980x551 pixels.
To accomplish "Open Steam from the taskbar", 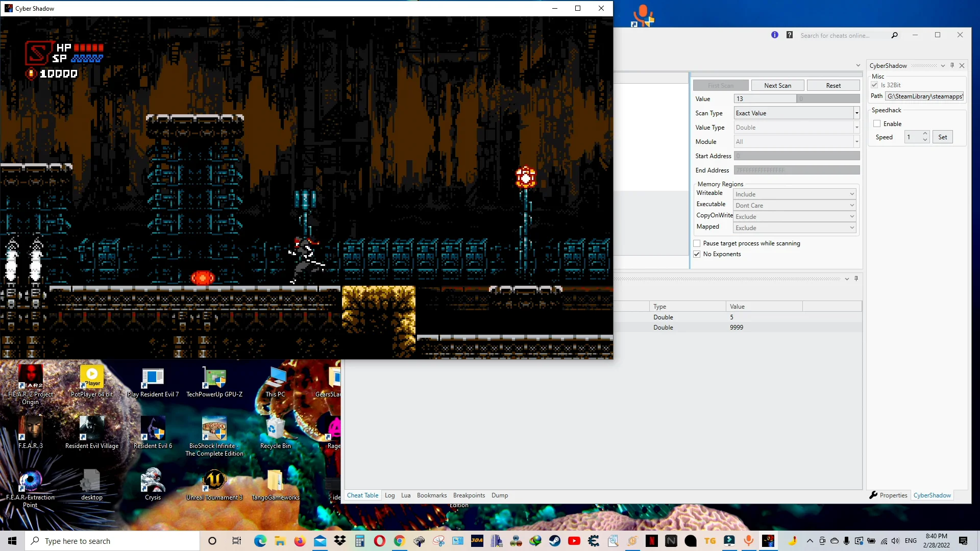I will point(555,541).
